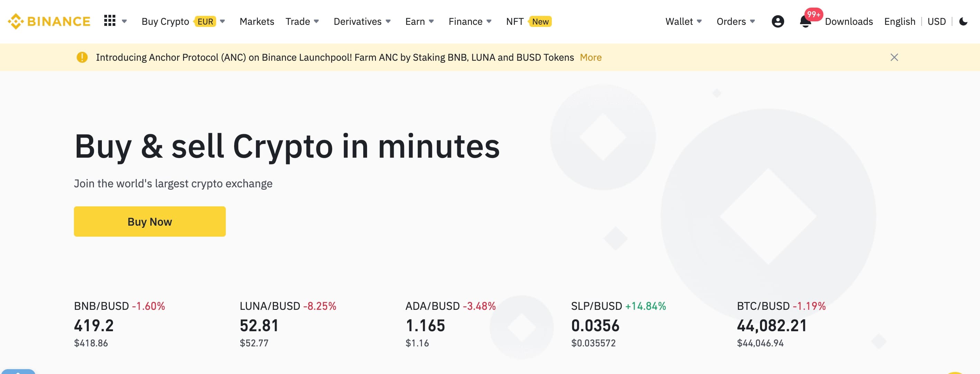Change the USD currency setting

coord(936,21)
